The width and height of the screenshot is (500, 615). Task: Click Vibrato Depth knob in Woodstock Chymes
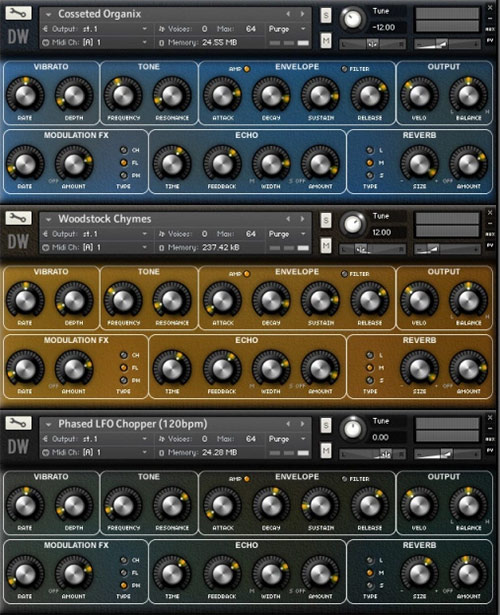(x=74, y=300)
